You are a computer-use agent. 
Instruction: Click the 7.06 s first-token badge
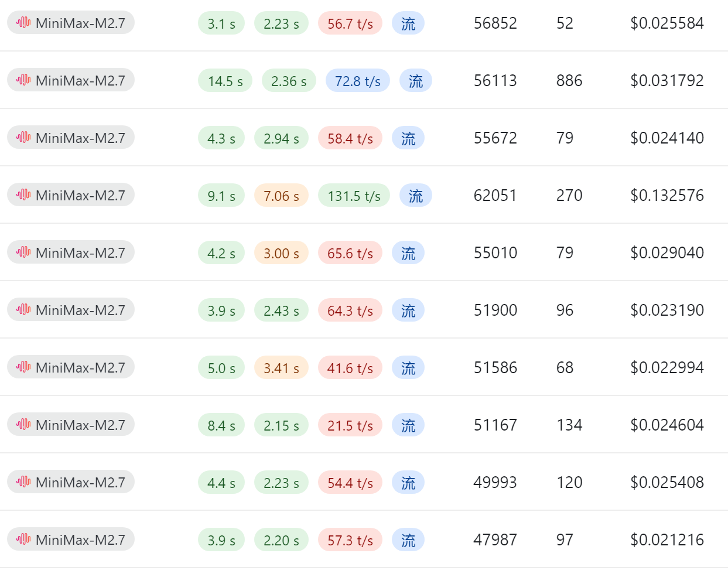point(281,196)
